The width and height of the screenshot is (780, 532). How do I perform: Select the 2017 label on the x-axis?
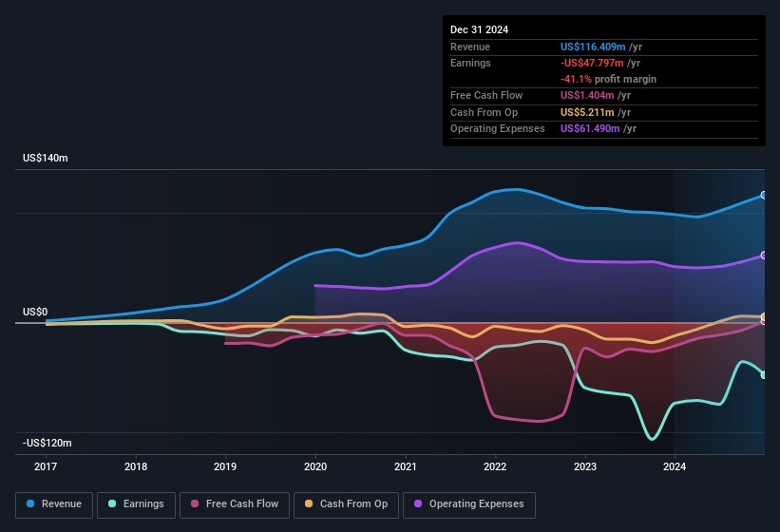[46, 466]
